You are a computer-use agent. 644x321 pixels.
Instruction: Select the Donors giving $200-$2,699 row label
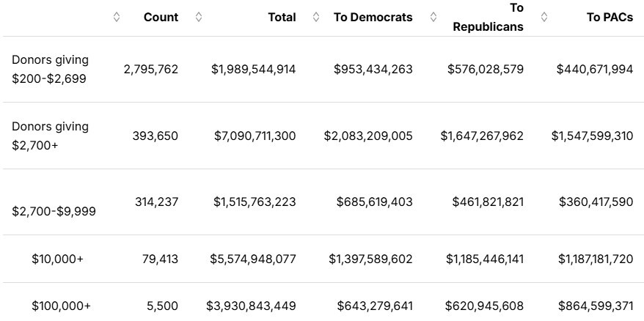point(50,69)
